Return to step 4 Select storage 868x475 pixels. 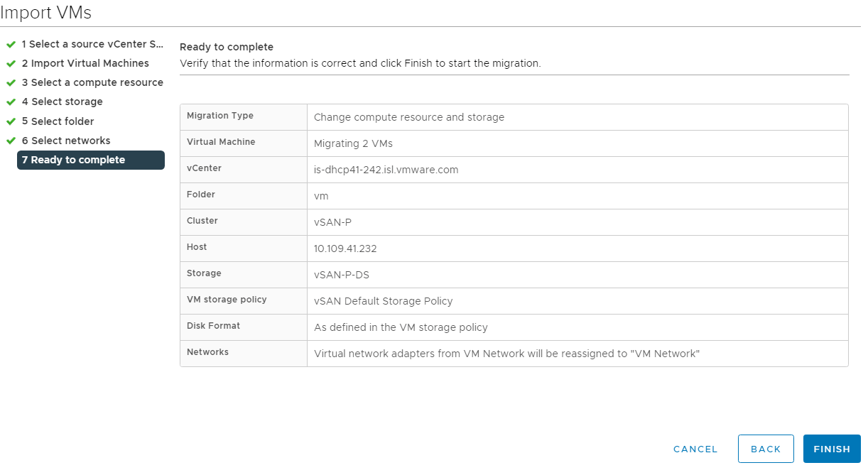[63, 102]
